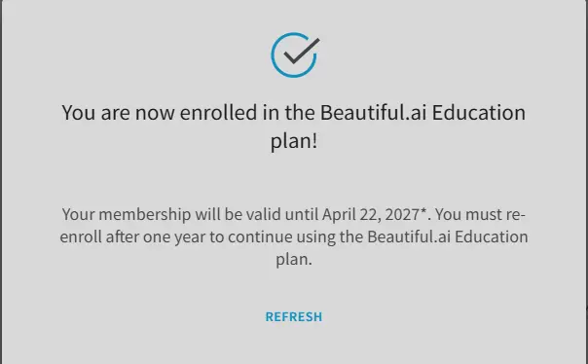This screenshot has width=588, height=364.
Task: Select the "You are now enrolled" heading
Action: click(294, 127)
